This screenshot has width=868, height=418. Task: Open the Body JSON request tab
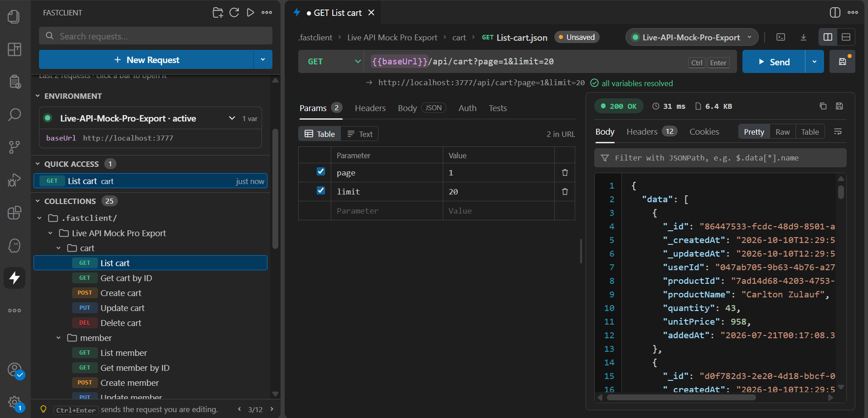tap(422, 108)
